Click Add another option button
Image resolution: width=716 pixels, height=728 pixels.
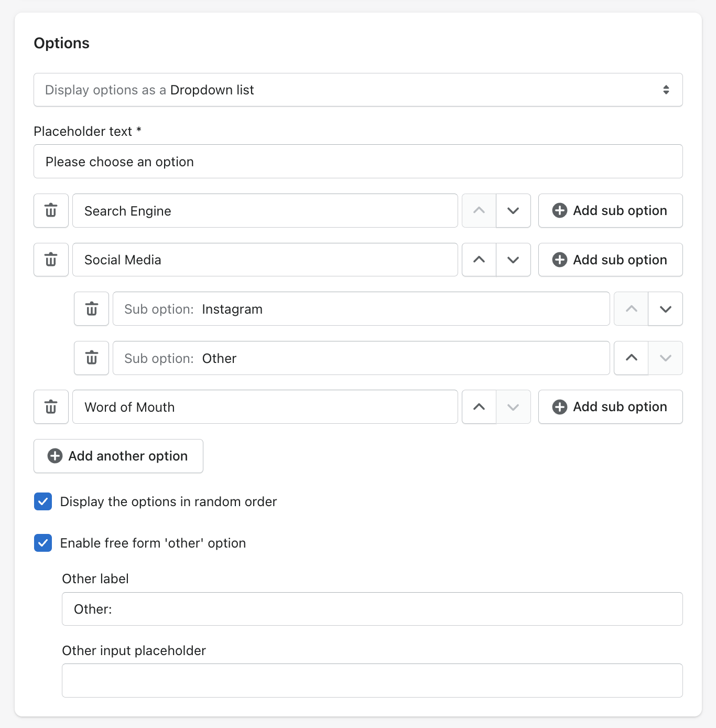point(118,456)
